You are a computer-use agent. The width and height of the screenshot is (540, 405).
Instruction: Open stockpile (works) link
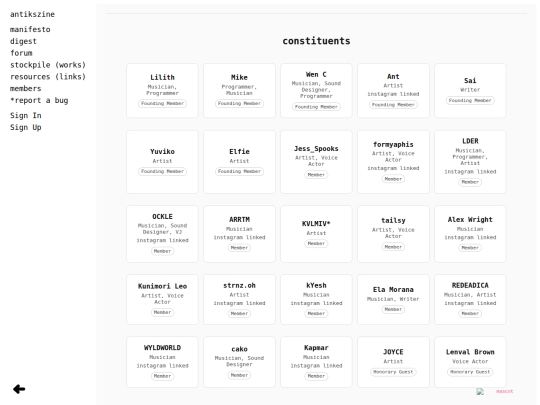click(x=48, y=65)
